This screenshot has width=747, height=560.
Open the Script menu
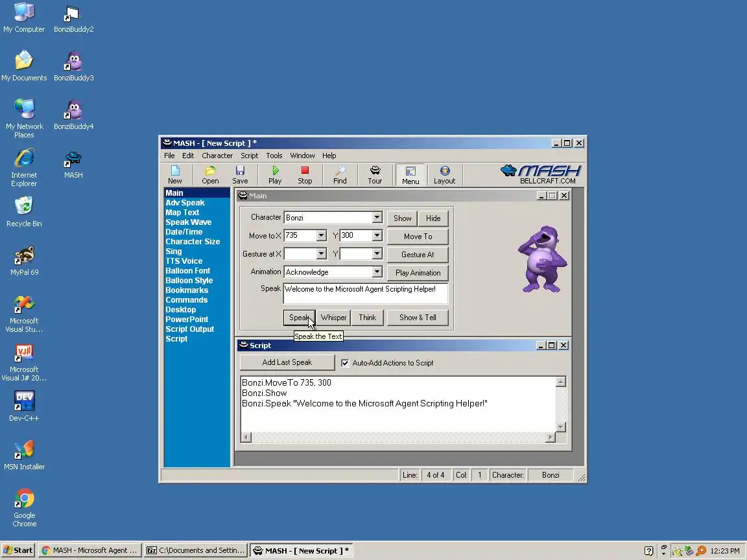coord(249,156)
